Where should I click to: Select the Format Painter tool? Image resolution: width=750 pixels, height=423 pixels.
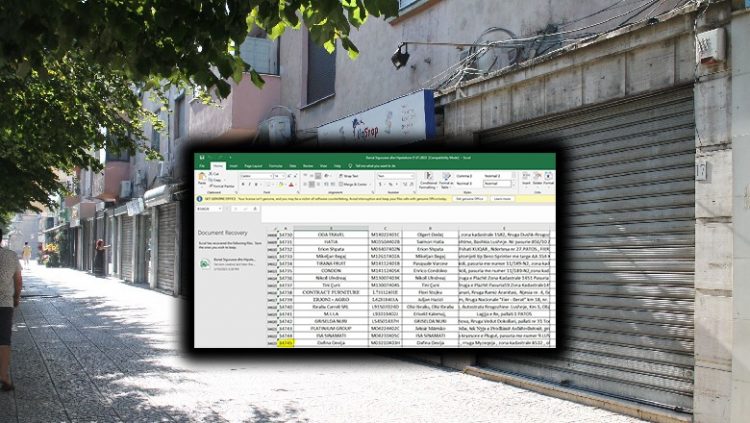[x=222, y=187]
